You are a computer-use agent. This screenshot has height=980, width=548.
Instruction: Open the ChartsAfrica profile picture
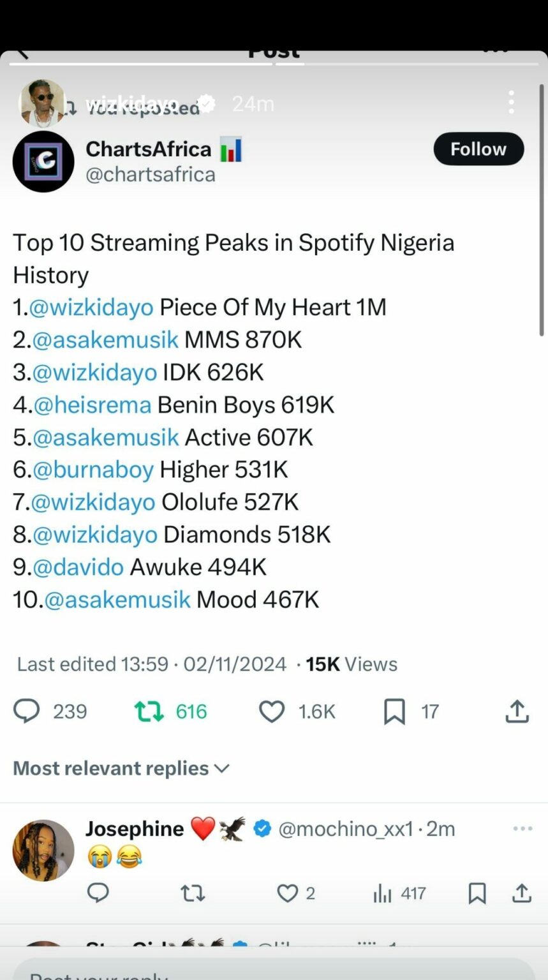[43, 162]
